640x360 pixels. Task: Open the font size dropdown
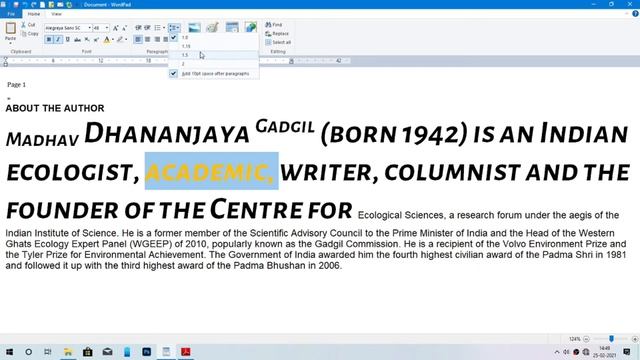[x=107, y=28]
